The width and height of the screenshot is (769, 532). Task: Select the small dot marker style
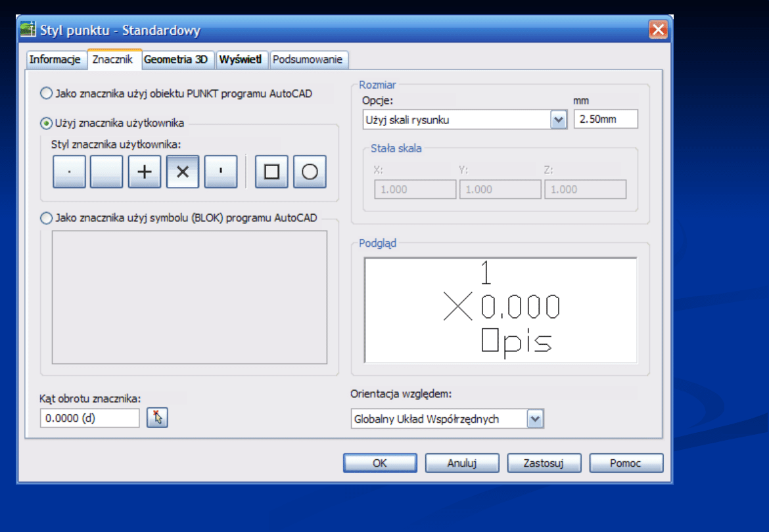69,171
